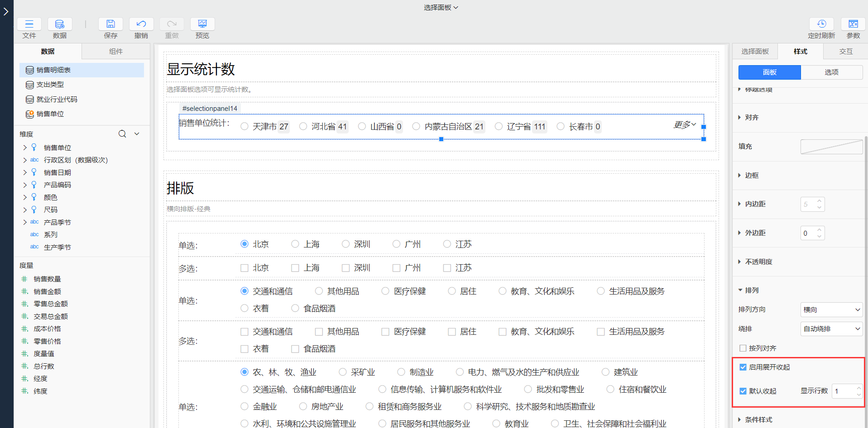This screenshot has width=868, height=428.
Task: Open the 绕排 dropdown showing 自动绕排
Action: (x=831, y=329)
